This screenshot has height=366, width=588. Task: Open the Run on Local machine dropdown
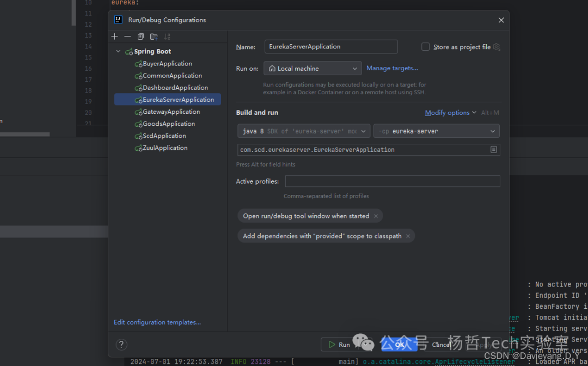click(x=313, y=69)
